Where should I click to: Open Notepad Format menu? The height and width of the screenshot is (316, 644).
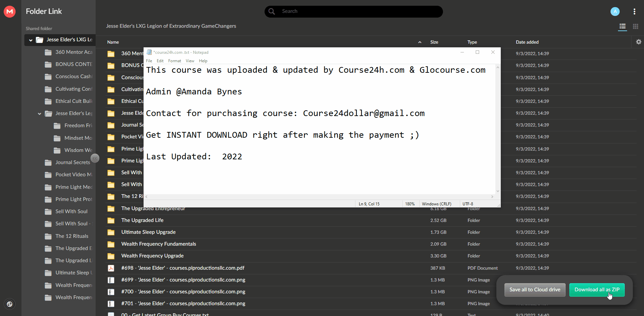175,61
